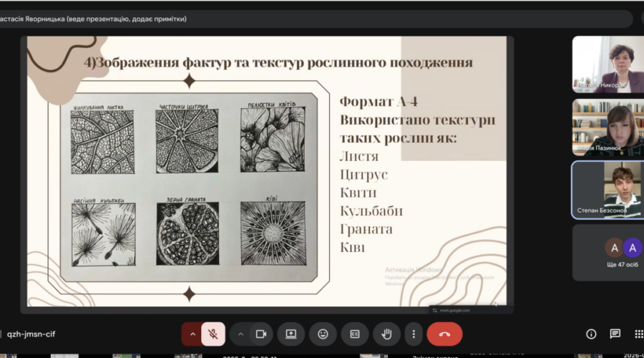Click the flower petals drawing on slide
The width and height of the screenshot is (644, 358).
(x=273, y=140)
